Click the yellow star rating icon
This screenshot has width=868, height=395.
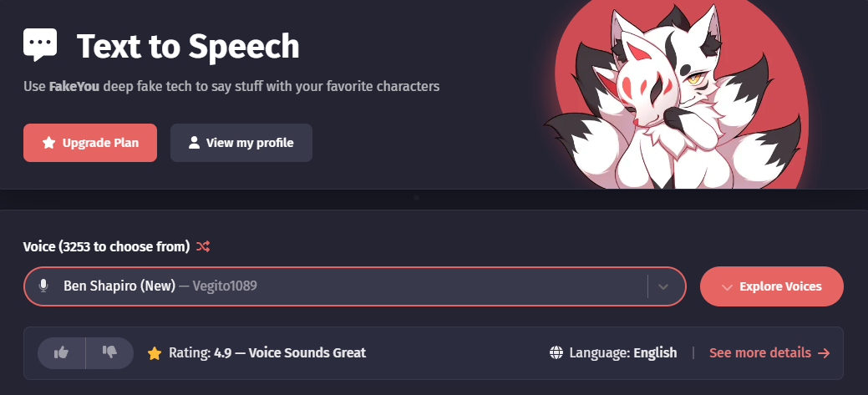click(x=155, y=353)
